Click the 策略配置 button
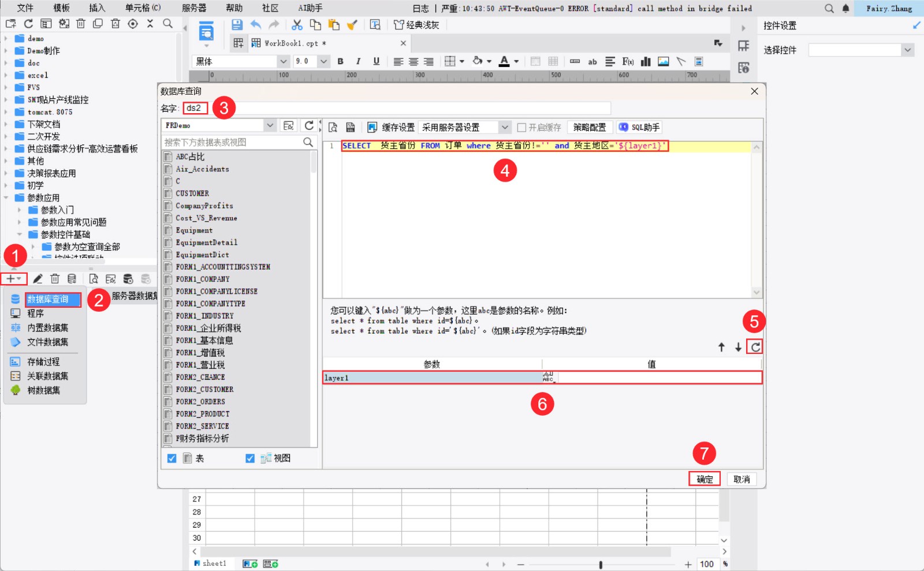Screen dimensions: 924x571 [590, 128]
